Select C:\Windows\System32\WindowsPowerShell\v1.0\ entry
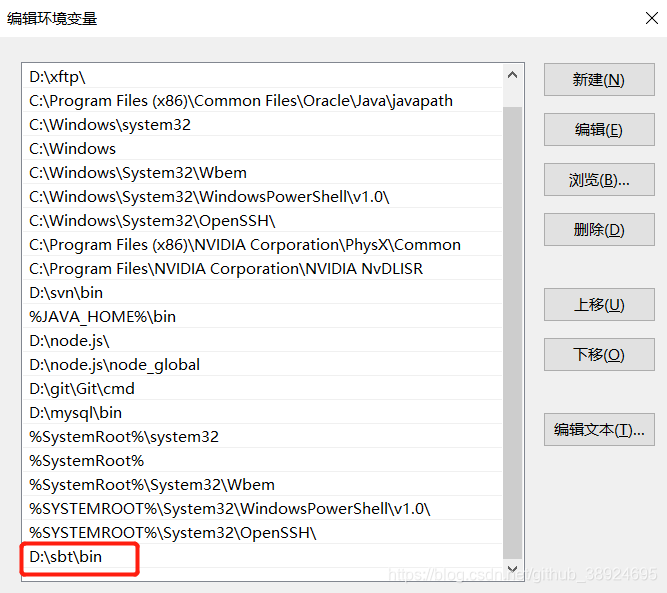This screenshot has height=593, width=667. tap(262, 197)
